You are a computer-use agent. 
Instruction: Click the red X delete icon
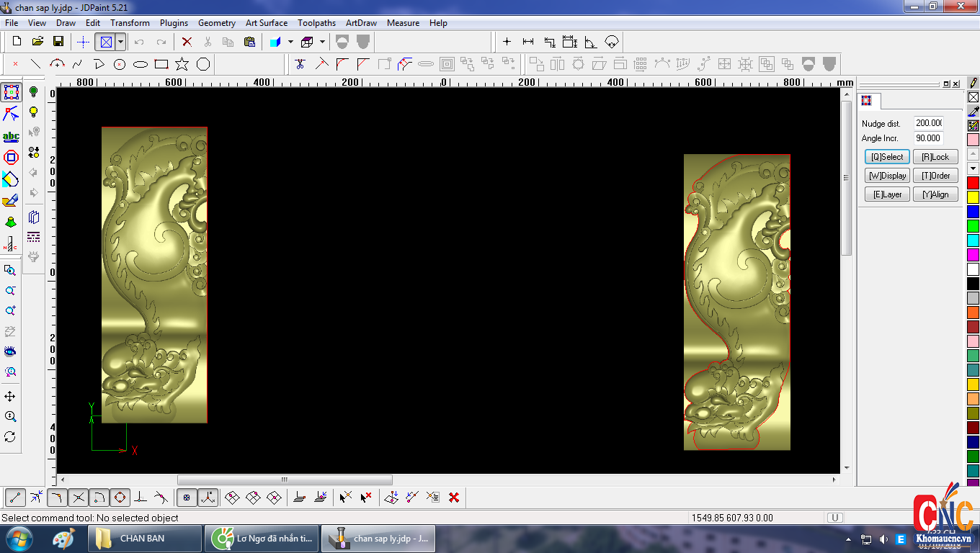click(x=187, y=42)
